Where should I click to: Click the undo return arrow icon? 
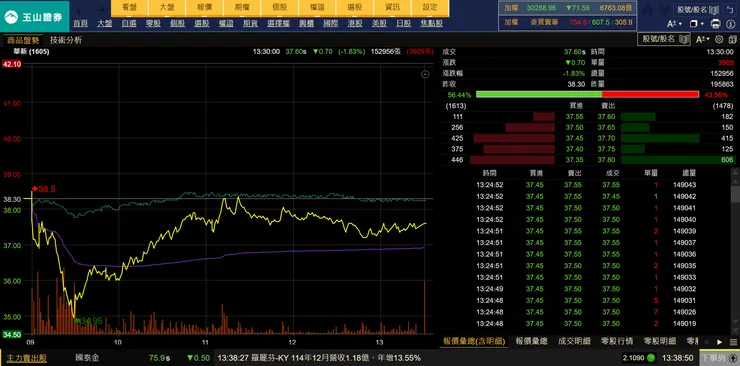[729, 9]
